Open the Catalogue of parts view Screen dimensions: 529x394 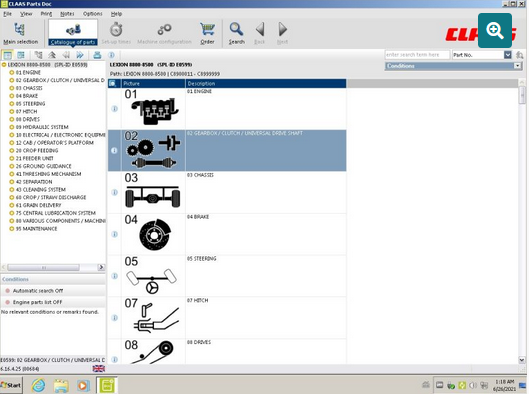[x=73, y=33]
